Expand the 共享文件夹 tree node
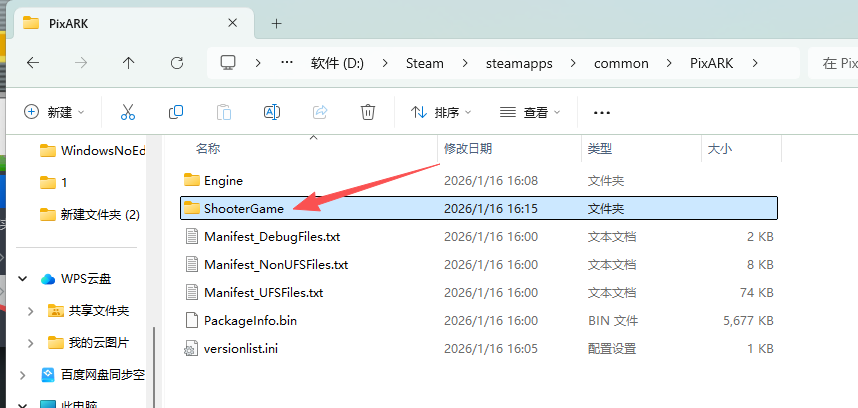The height and width of the screenshot is (408, 858). pos(30,311)
